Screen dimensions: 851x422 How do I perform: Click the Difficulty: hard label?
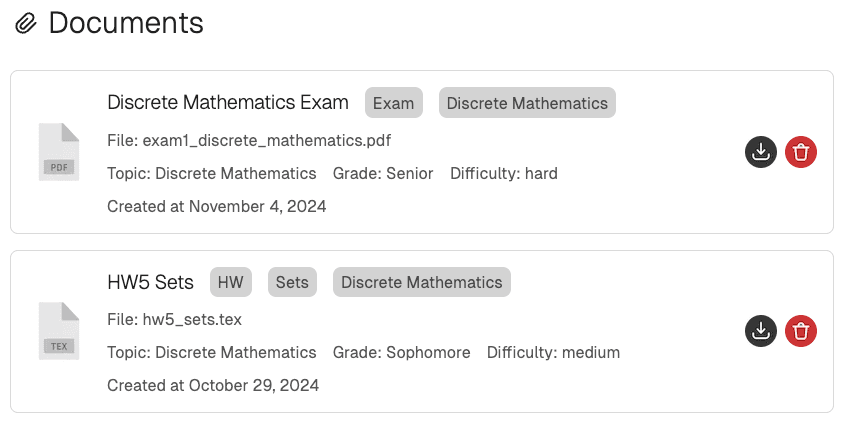[504, 173]
